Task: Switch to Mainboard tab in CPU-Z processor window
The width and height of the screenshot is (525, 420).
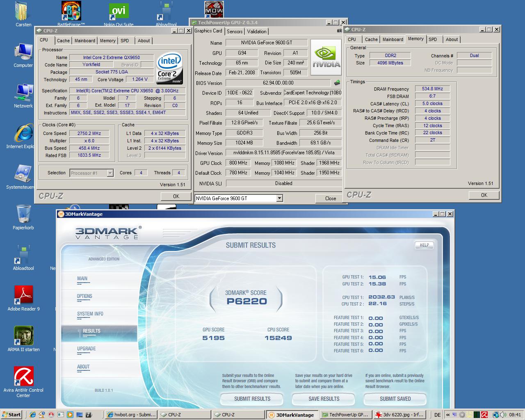Action: [x=85, y=41]
